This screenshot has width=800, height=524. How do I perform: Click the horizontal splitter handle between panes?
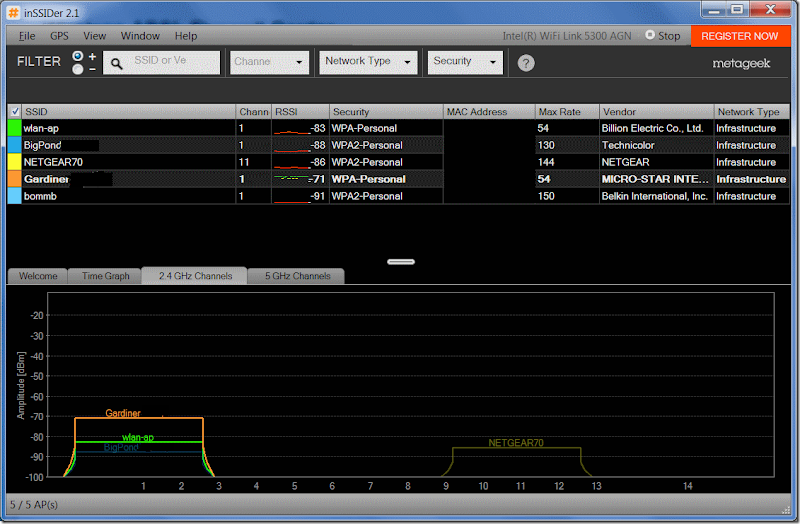coord(401,262)
